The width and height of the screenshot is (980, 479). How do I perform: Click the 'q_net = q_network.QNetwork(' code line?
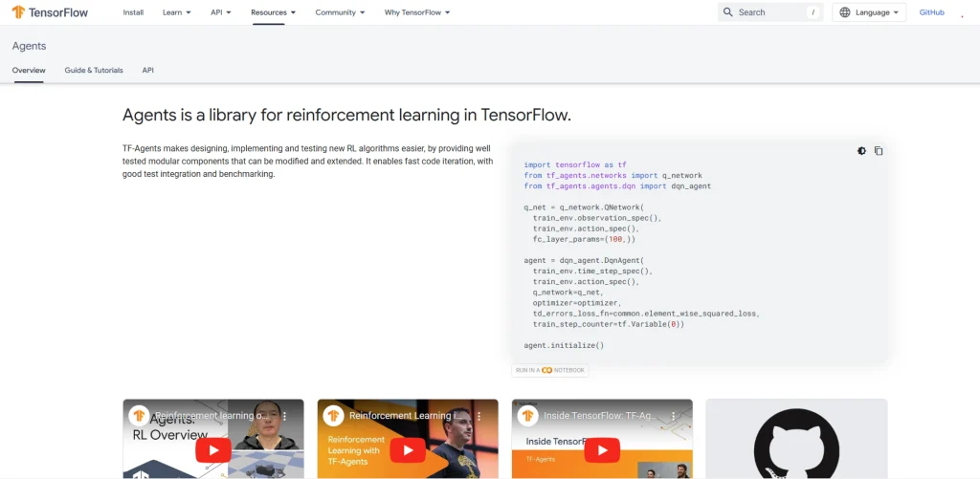coord(584,207)
